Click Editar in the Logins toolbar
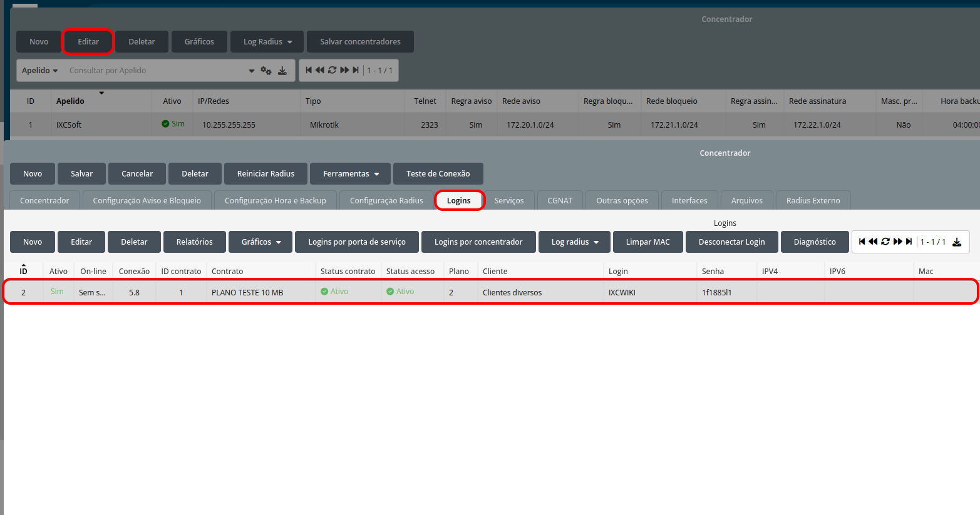Screen dimensions: 980x515 (81, 242)
